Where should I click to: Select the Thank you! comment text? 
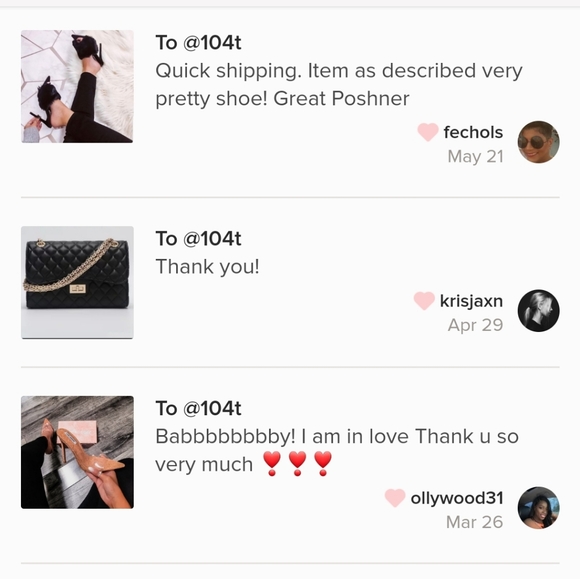click(x=208, y=267)
